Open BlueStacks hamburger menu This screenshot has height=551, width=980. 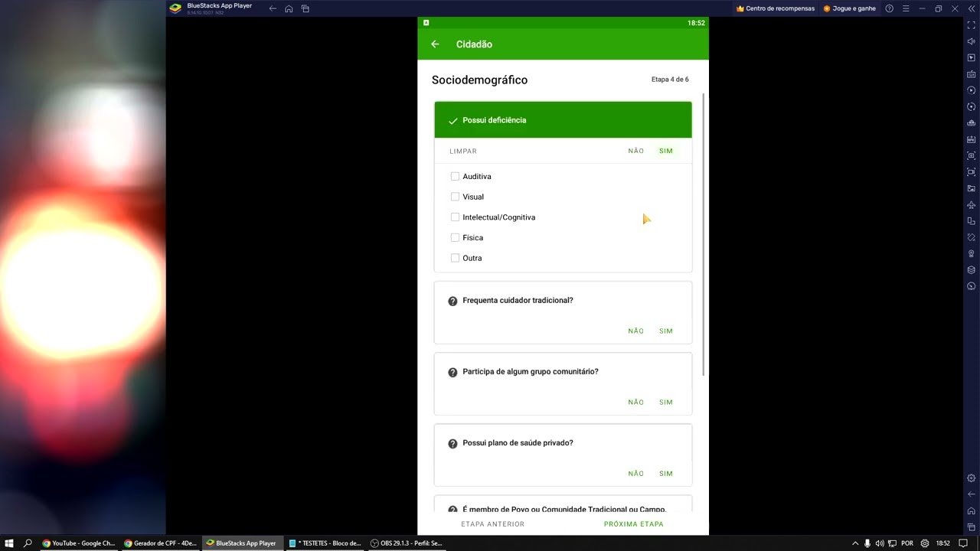(x=906, y=8)
